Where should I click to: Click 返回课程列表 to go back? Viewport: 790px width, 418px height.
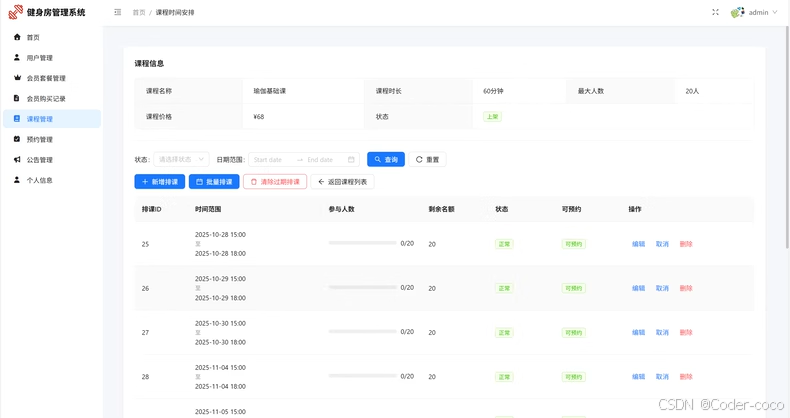tap(343, 182)
